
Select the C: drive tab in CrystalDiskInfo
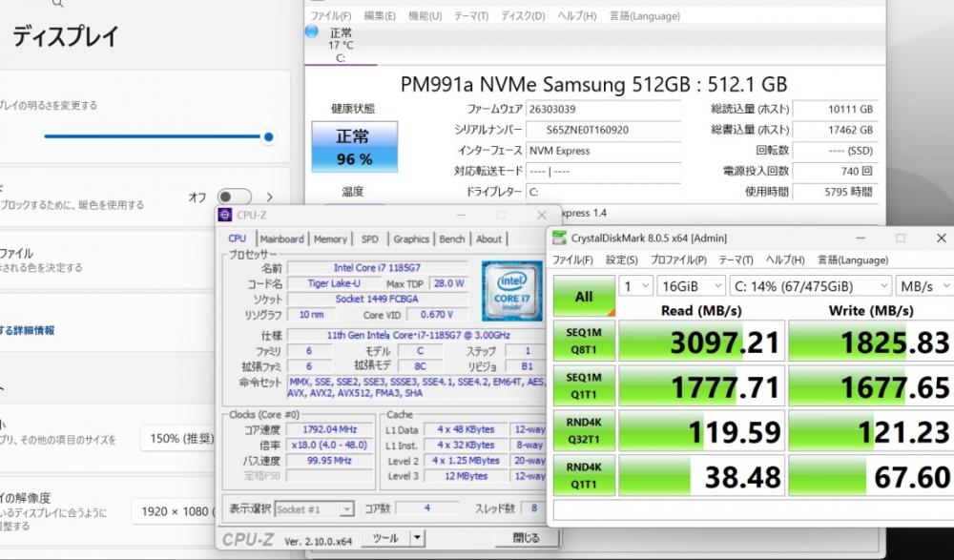(x=341, y=46)
